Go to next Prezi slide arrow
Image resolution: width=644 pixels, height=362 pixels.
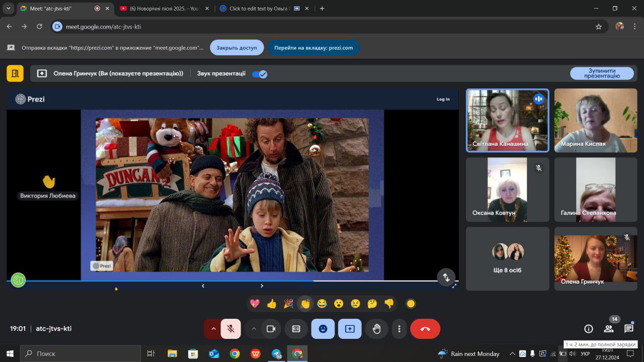[x=262, y=286]
